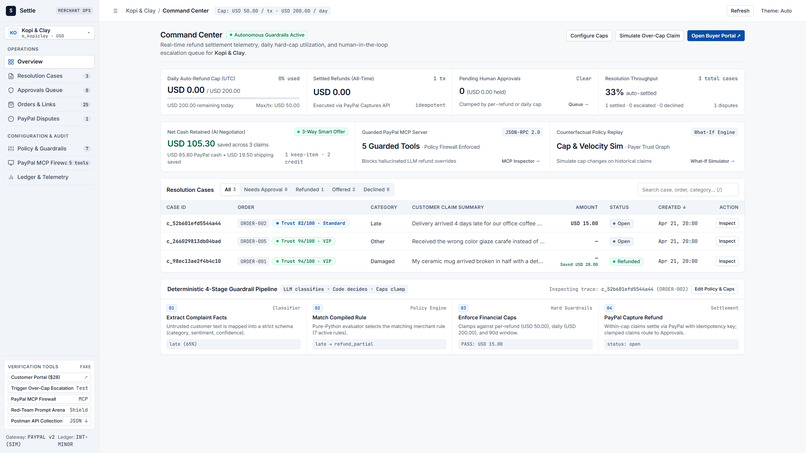Click Trust 82/100 Standard badge
This screenshot has height=453, width=806.
tap(310, 224)
